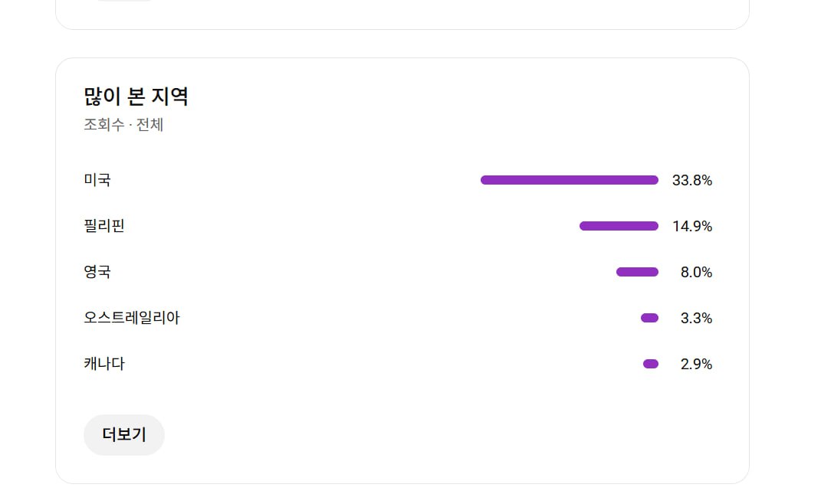Screen dimensions: 821x504
Task: Select the 필리핀 region label
Action: coord(104,226)
